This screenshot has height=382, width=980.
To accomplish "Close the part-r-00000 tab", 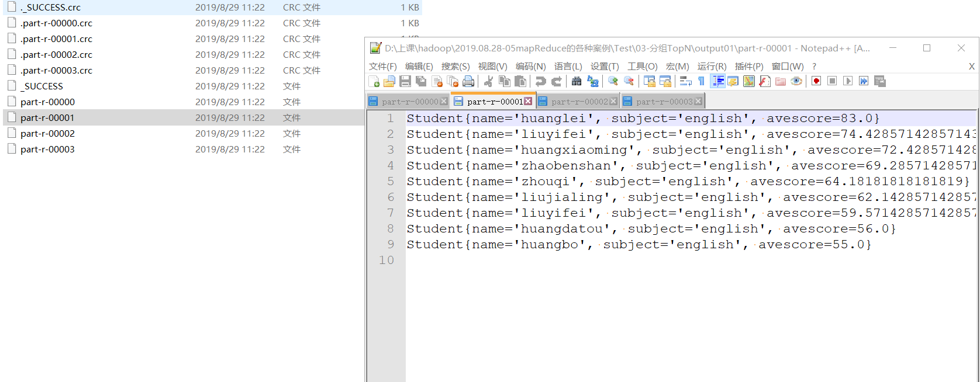I will pyautogui.click(x=443, y=101).
